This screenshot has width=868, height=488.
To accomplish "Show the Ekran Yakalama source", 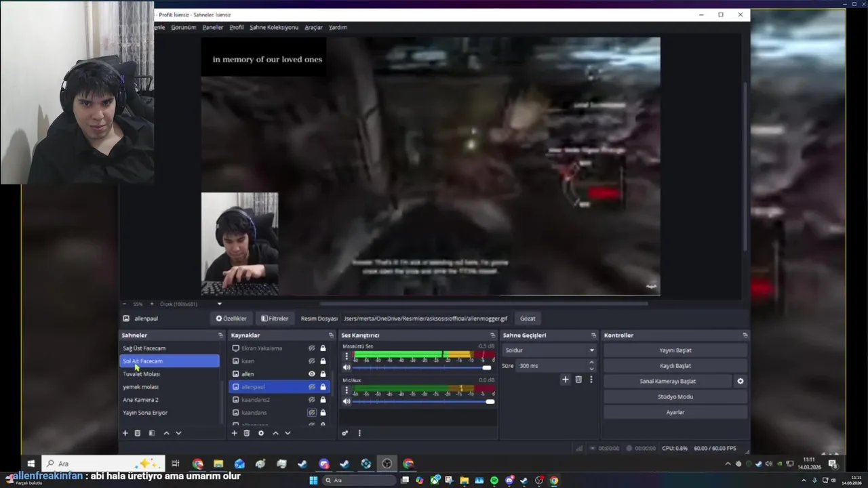I will click(312, 348).
